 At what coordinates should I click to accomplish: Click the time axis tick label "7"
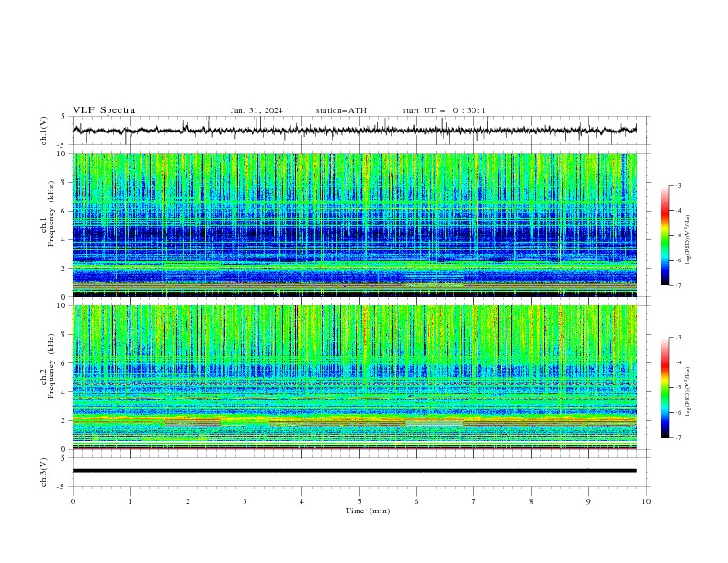(x=474, y=501)
